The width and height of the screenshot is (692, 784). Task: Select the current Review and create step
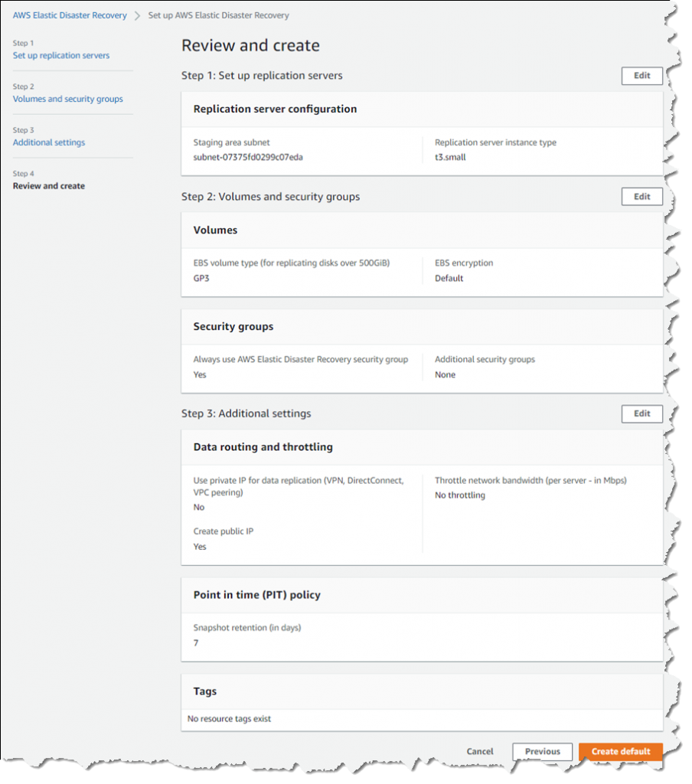[x=48, y=186]
